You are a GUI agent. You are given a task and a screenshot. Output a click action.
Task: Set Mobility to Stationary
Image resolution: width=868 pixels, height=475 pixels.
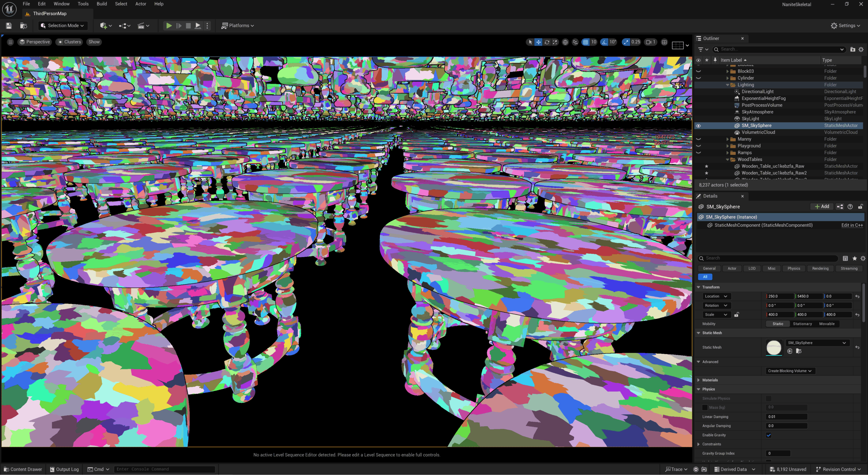pos(802,324)
